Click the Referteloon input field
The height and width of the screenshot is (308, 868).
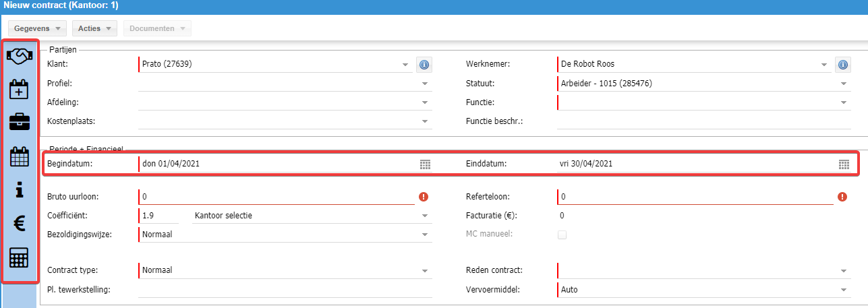coord(695,197)
